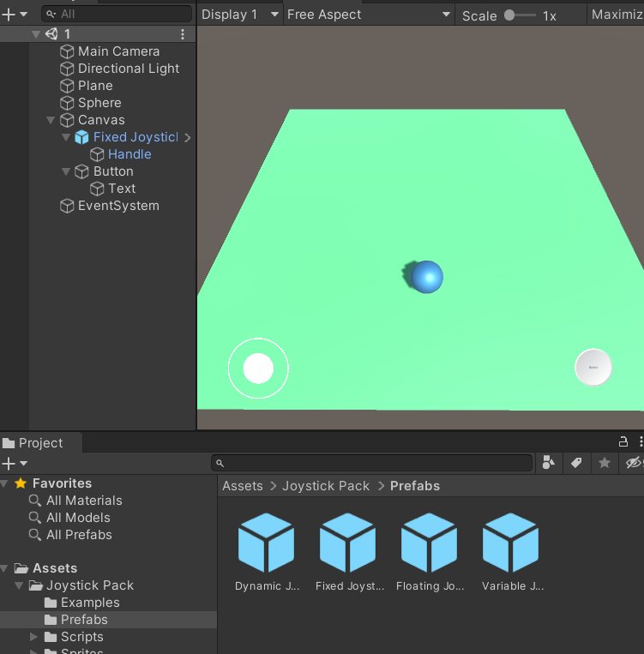The width and height of the screenshot is (644, 654).
Task: Click the Sphere cube icon
Action: (67, 103)
